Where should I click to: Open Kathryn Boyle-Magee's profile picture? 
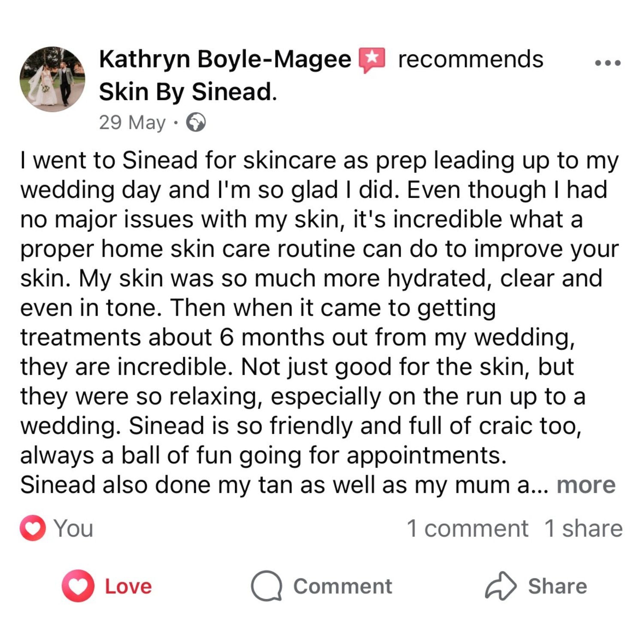52,79
